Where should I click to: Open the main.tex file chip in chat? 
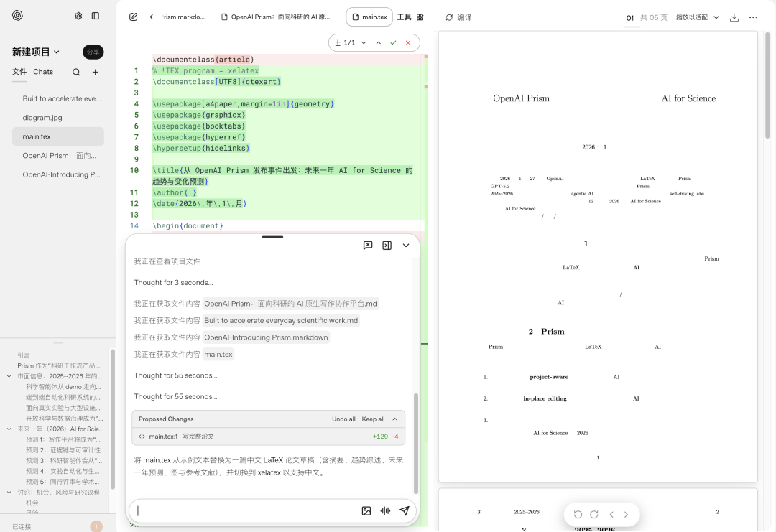pyautogui.click(x=218, y=355)
